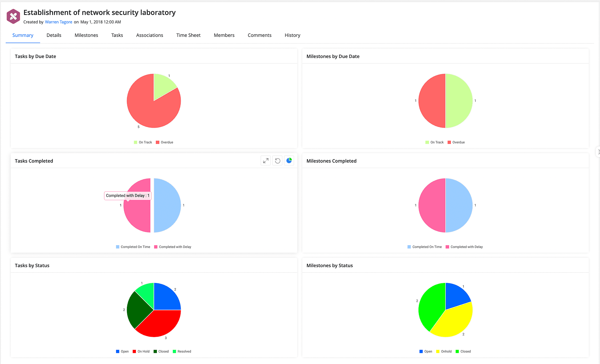The image size is (600, 364).
Task: Switch to the Time Sheet tab
Action: point(188,35)
